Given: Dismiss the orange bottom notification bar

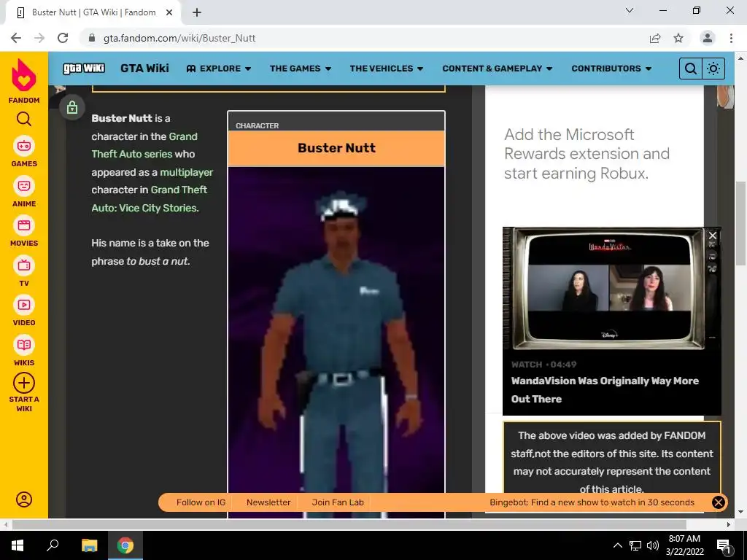Looking at the screenshot, I should (x=718, y=502).
